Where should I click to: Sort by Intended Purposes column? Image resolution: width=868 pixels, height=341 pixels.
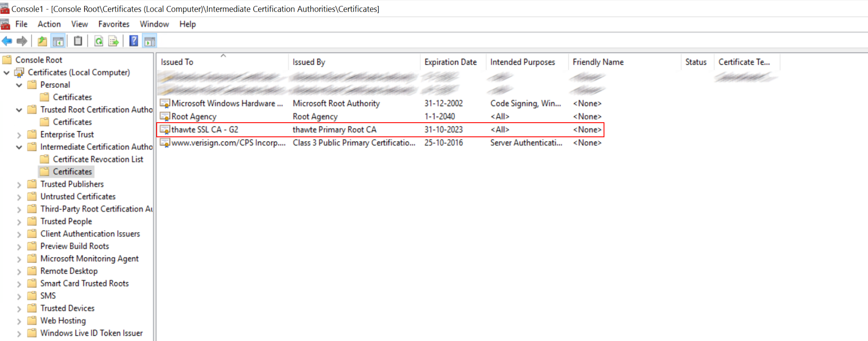click(x=527, y=62)
